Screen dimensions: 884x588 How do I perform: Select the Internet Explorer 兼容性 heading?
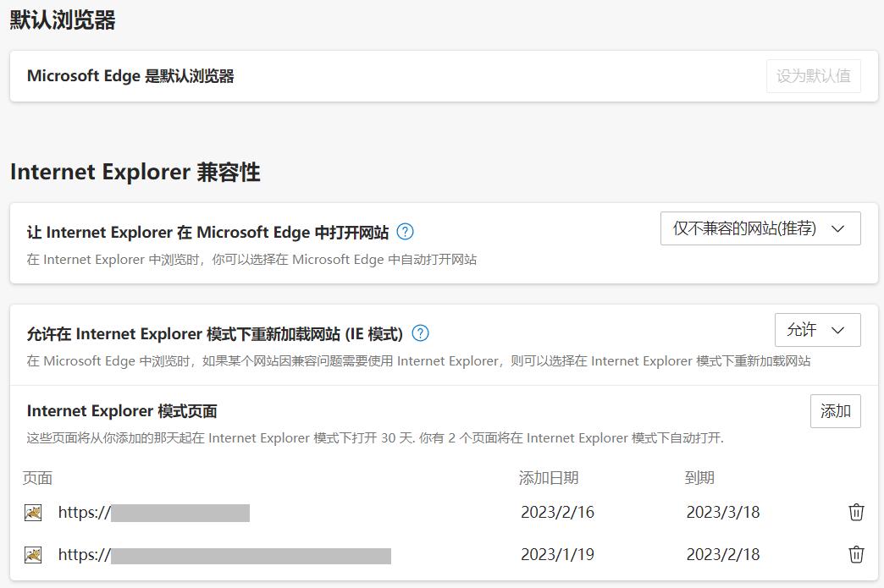[x=134, y=172]
